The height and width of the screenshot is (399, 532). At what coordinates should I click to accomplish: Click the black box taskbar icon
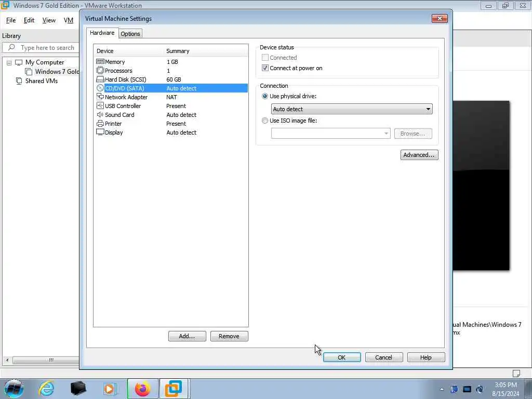(78, 389)
